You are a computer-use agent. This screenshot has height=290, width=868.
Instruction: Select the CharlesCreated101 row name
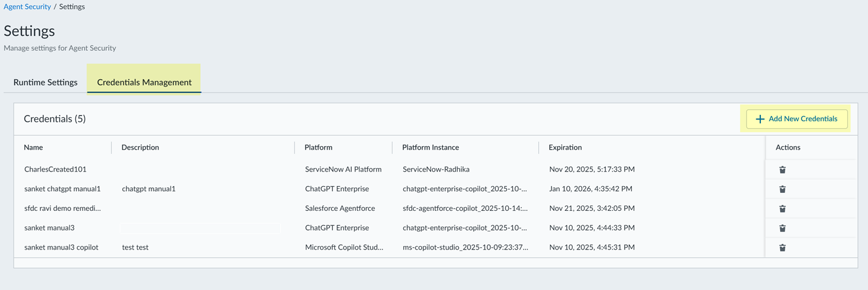(x=55, y=169)
